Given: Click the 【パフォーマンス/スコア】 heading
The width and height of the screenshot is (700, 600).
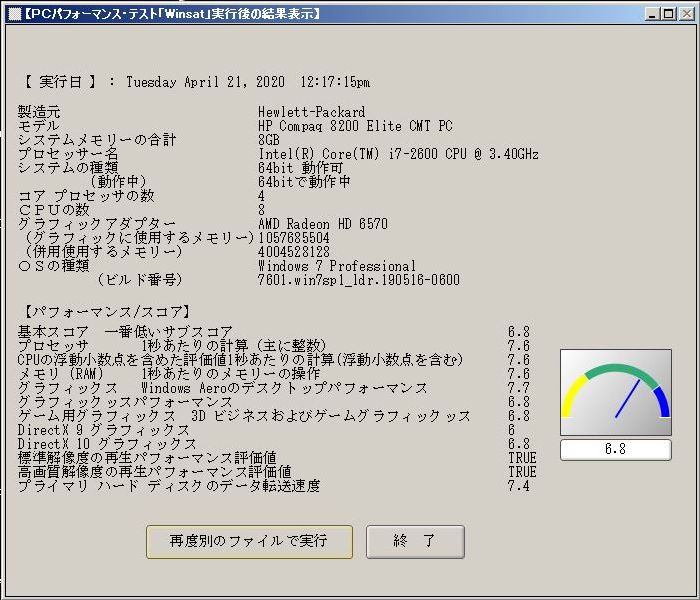Looking at the screenshot, I should click(108, 312).
